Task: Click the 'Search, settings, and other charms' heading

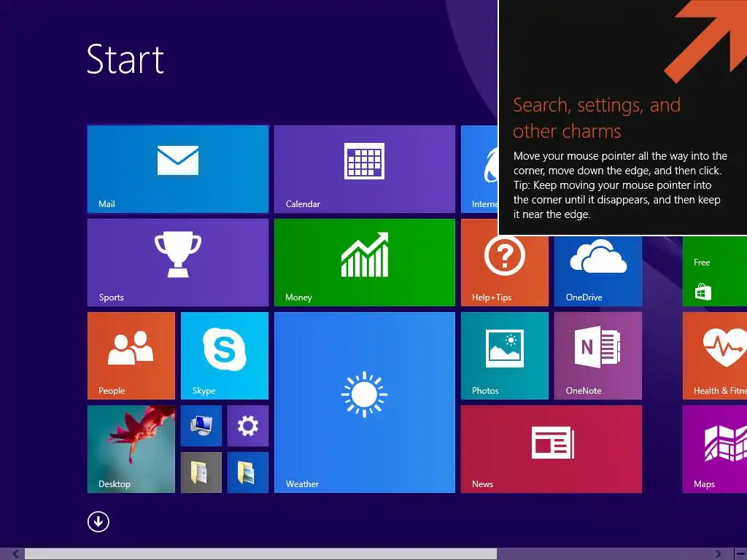Action: pos(597,117)
